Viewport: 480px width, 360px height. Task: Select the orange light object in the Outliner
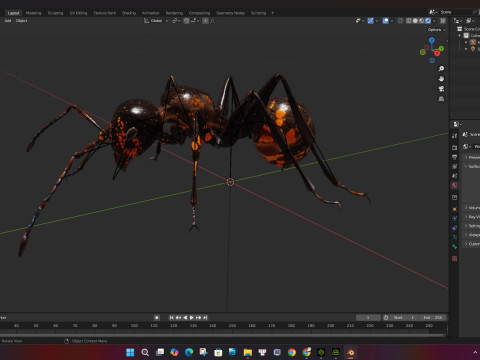(x=473, y=49)
